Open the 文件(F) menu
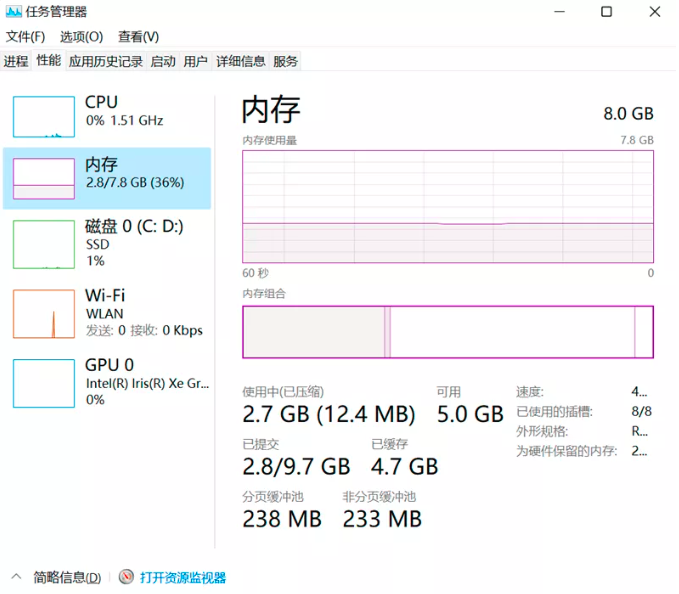Image resolution: width=679 pixels, height=594 pixels. click(x=26, y=37)
